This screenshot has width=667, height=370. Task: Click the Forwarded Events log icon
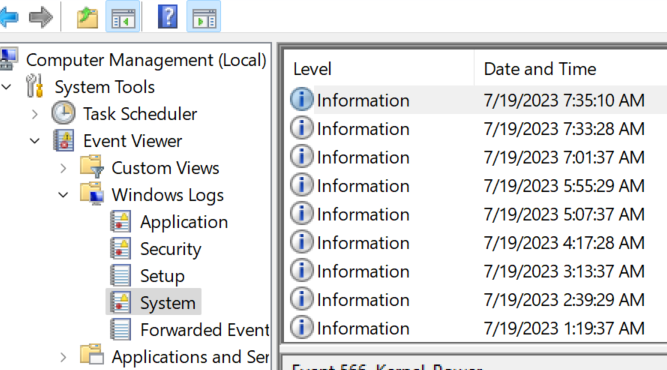point(120,330)
